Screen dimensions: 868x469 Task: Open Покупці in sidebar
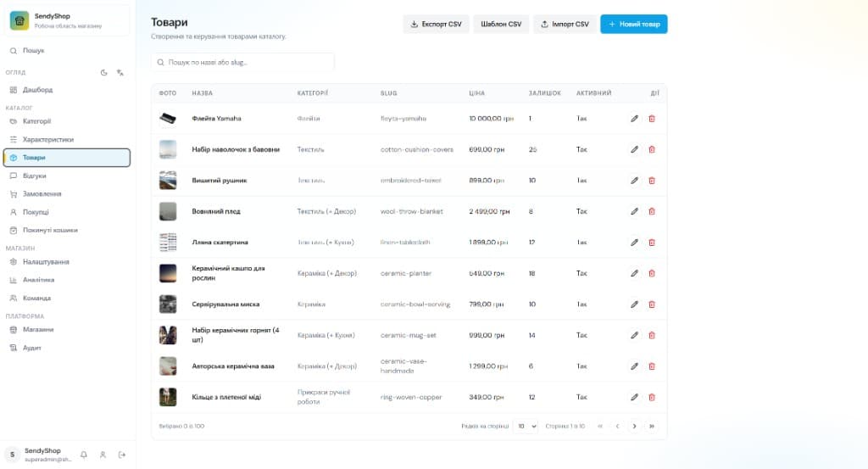tap(66, 212)
